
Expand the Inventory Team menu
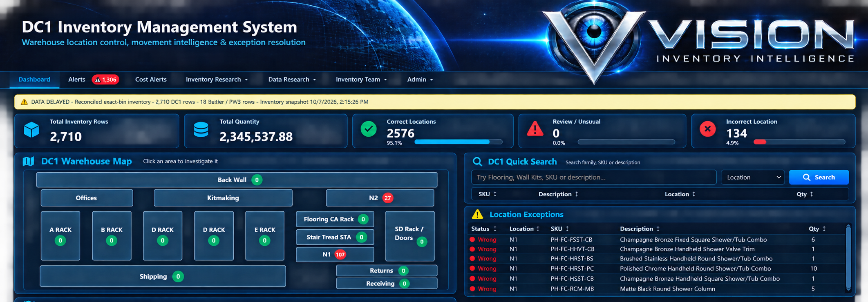(361, 80)
